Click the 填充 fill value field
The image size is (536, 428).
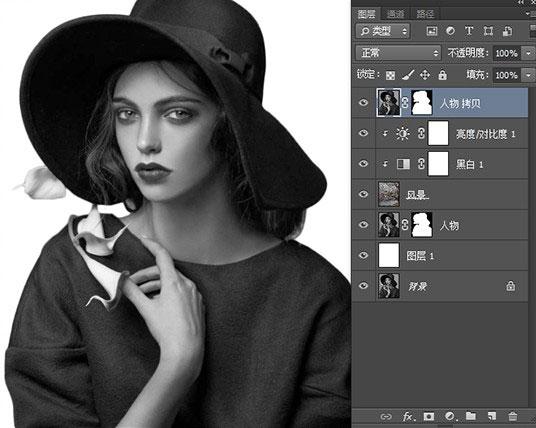pos(507,75)
